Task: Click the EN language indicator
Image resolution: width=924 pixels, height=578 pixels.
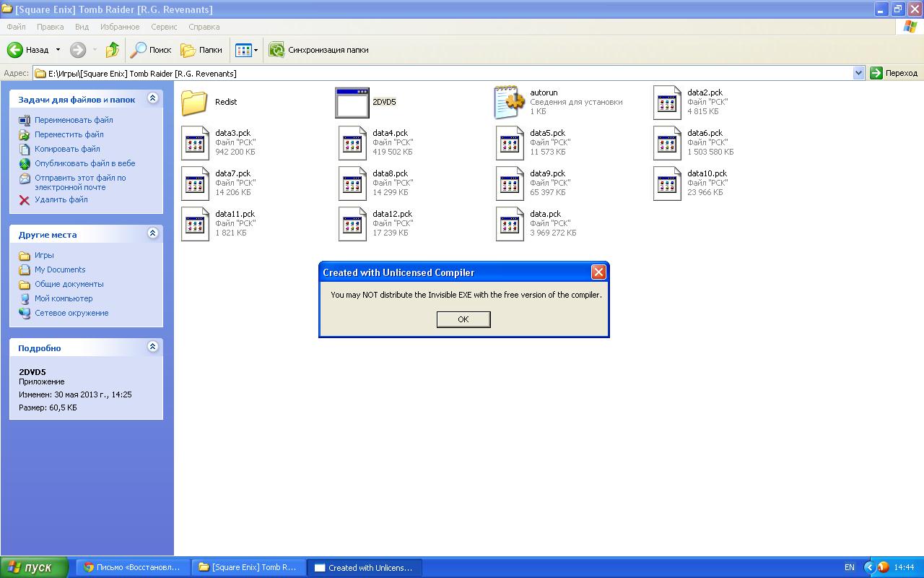Action: pyautogui.click(x=850, y=567)
